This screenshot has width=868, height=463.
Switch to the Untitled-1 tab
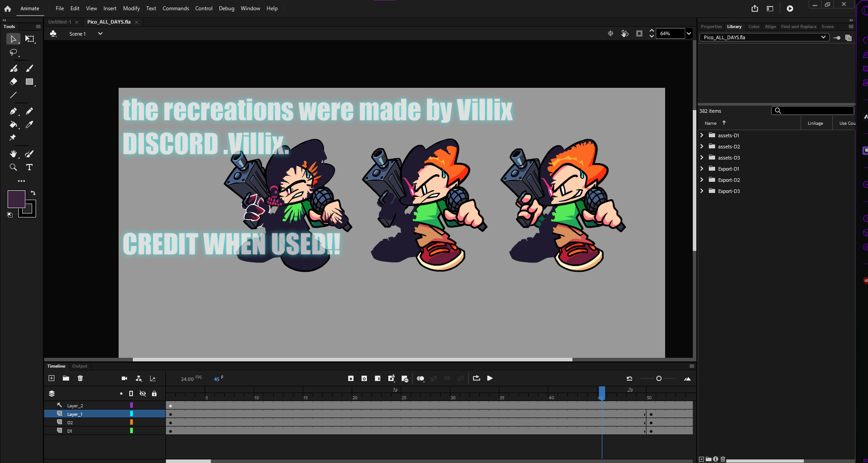[60, 21]
